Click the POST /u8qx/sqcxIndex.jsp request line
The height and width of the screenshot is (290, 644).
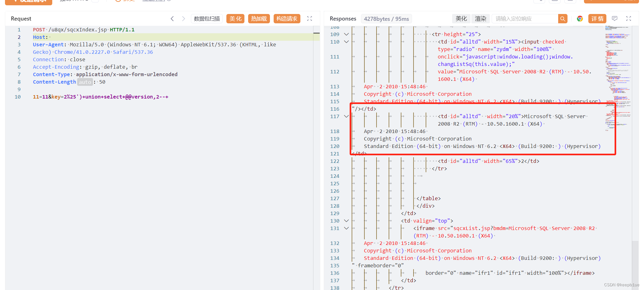click(x=84, y=30)
